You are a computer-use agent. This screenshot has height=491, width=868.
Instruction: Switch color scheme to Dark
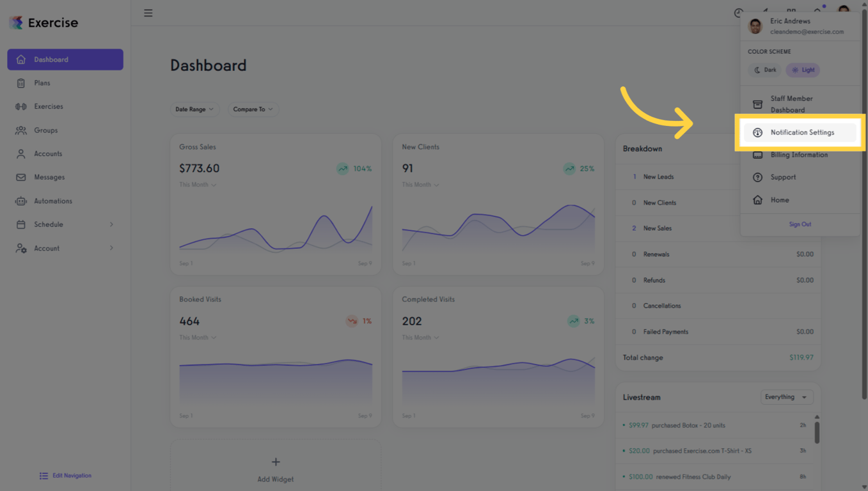click(765, 70)
